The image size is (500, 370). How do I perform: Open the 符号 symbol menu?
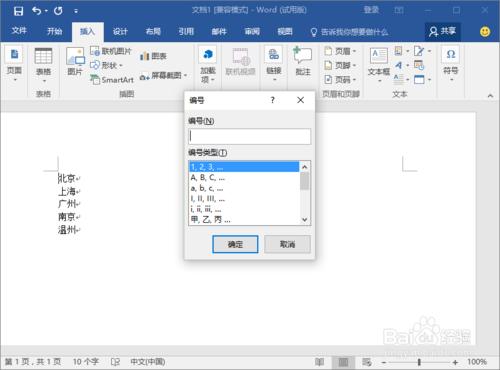[451, 64]
